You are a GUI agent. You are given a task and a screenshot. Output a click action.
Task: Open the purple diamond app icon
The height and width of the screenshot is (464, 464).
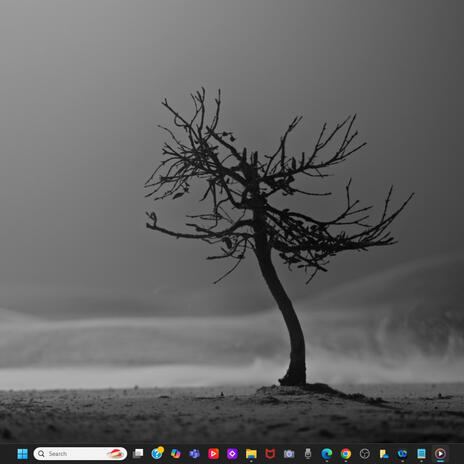(x=232, y=454)
